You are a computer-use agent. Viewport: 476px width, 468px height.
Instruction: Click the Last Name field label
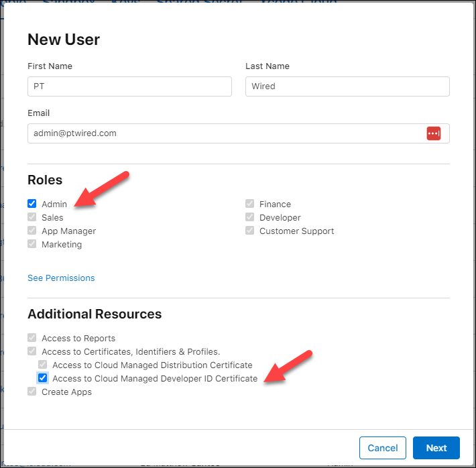click(x=267, y=66)
